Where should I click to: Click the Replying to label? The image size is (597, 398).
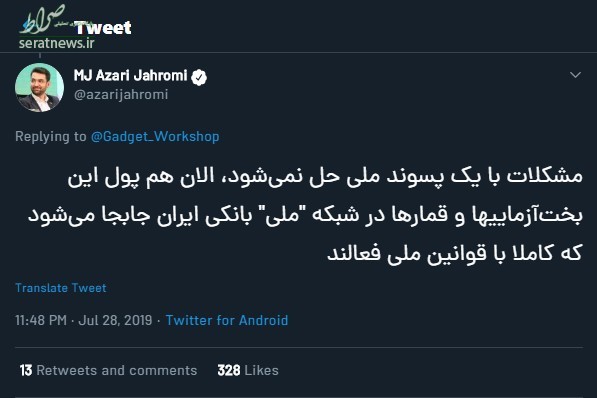pyautogui.click(x=51, y=136)
